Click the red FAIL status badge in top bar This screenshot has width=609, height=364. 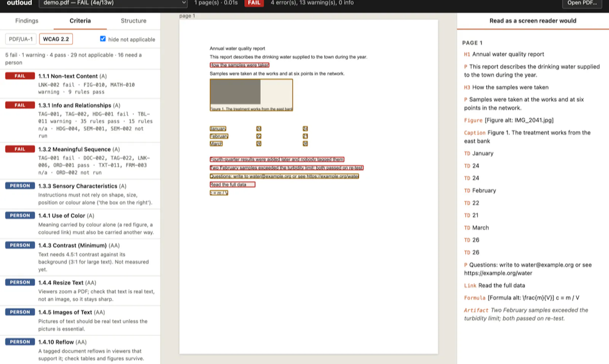coord(254,3)
